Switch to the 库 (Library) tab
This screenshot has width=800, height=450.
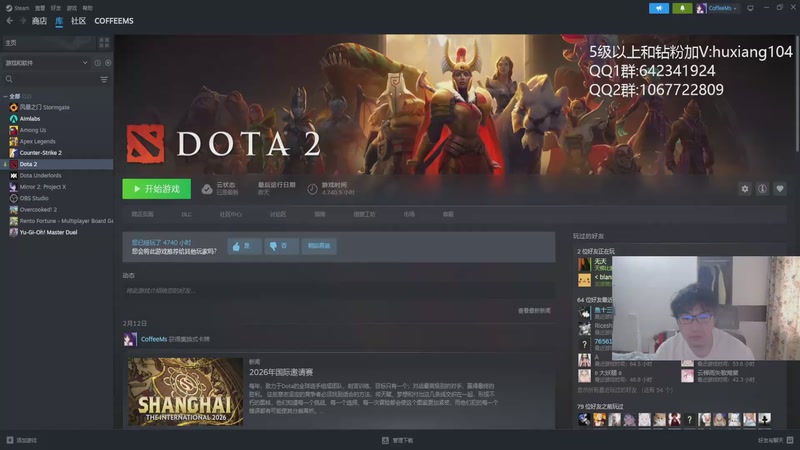tap(59, 21)
